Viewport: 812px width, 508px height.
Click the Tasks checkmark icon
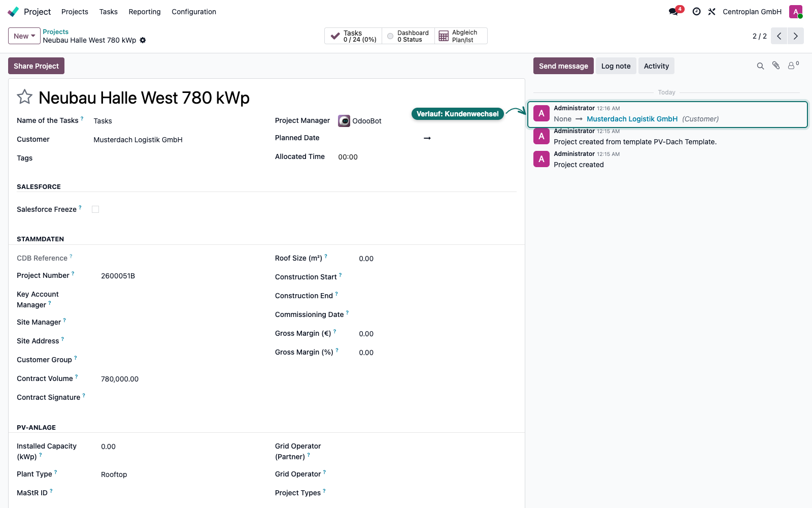(x=335, y=36)
